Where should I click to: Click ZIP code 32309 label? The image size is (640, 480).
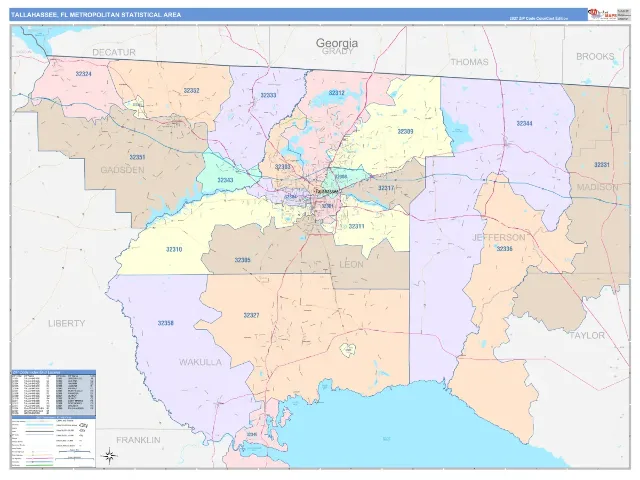[405, 131]
